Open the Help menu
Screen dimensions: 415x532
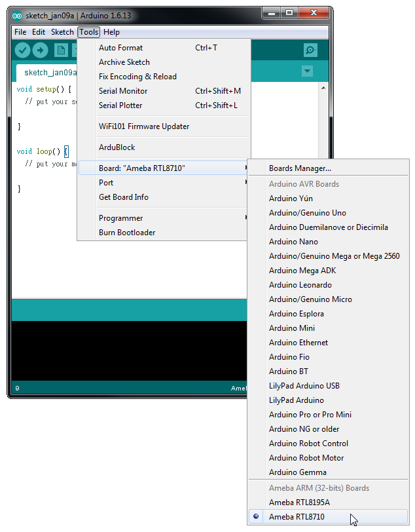[x=111, y=32]
